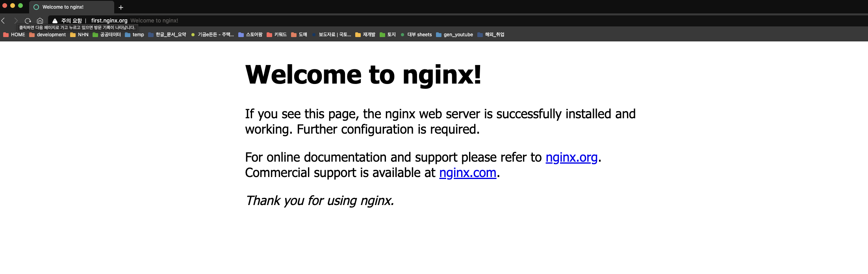
Task: Open the 도매 bookmark folder
Action: coord(299,35)
